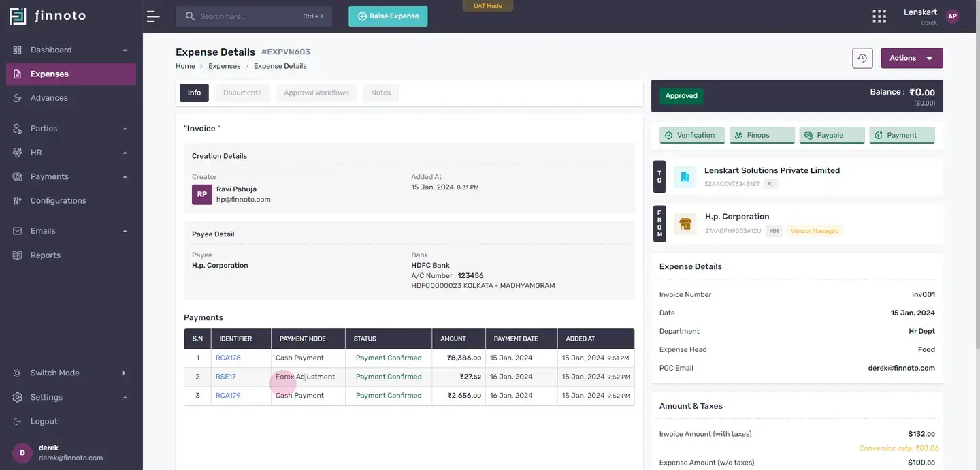Select the Info tab
The width and height of the screenshot is (980, 470).
click(x=194, y=93)
